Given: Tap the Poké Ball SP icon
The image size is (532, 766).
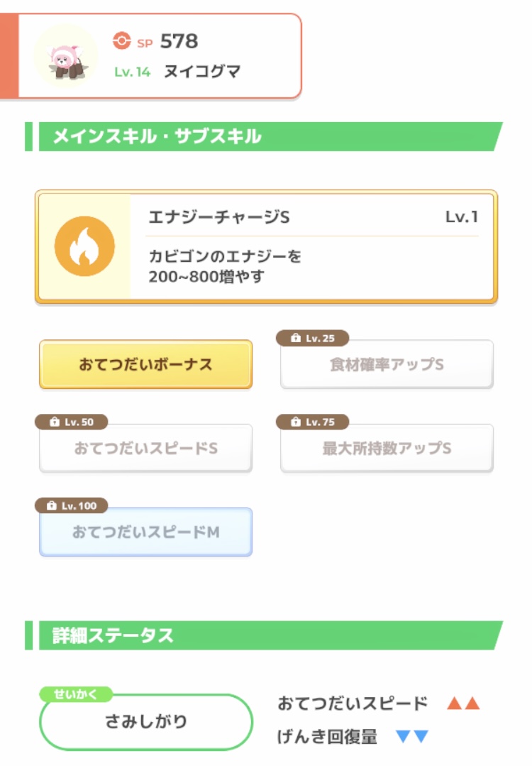Looking at the screenshot, I should (121, 40).
